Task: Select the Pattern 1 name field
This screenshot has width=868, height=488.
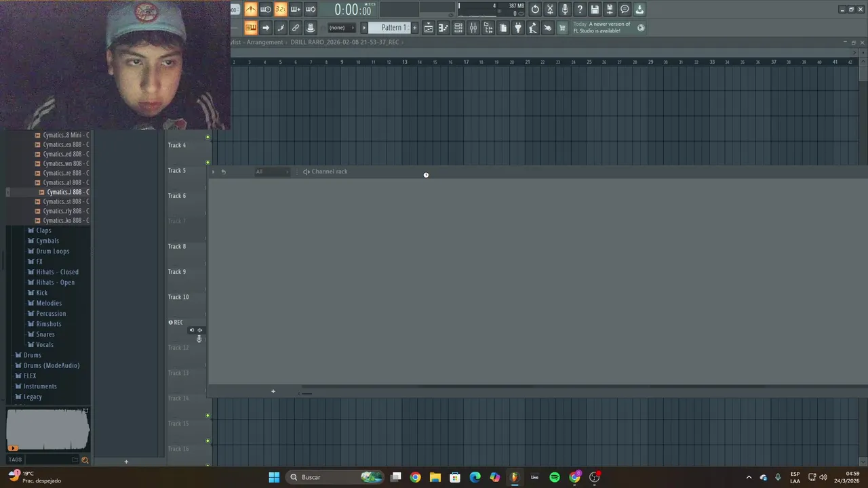Action: coord(389,28)
